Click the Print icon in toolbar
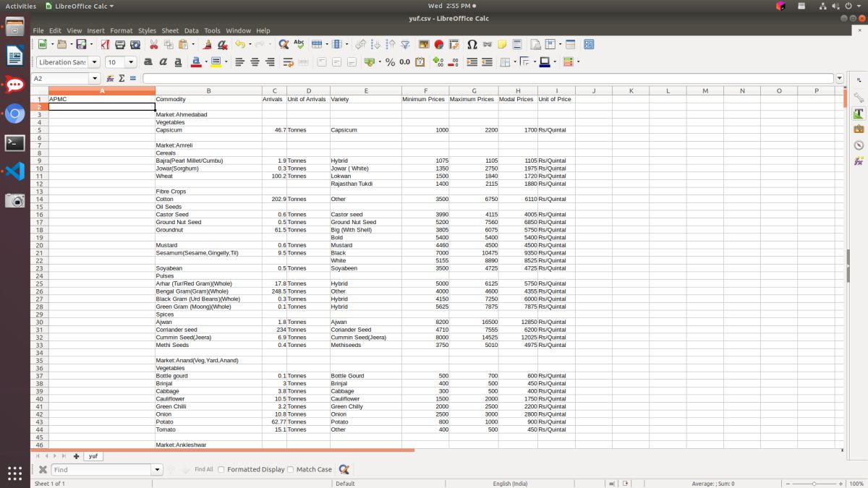Image resolution: width=868 pixels, height=488 pixels. (x=120, y=44)
